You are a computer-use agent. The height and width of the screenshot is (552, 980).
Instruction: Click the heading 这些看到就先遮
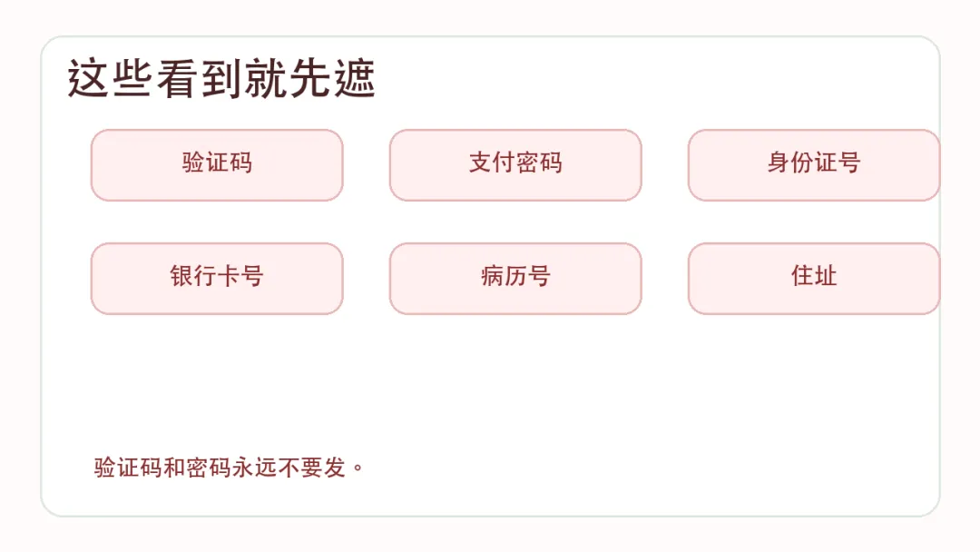click(x=221, y=79)
